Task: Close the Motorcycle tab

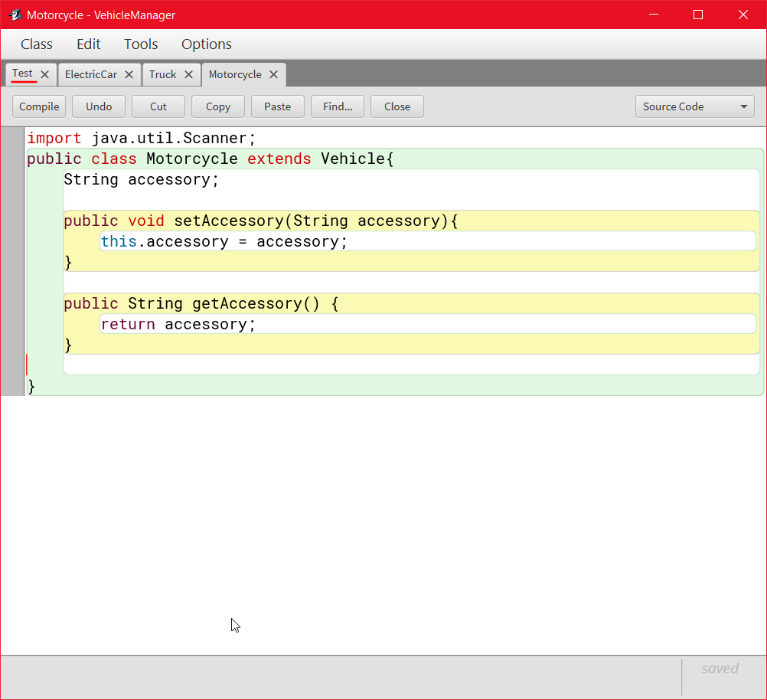Action: coord(273,74)
